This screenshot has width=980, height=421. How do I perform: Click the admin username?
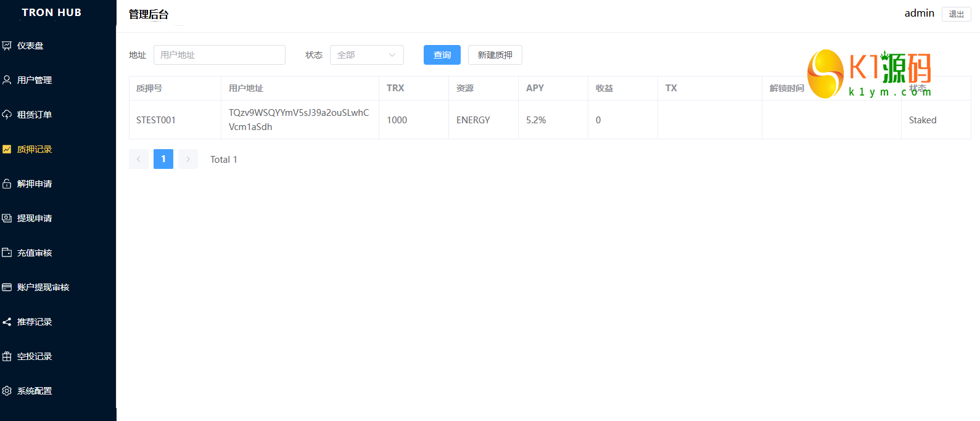(x=920, y=13)
